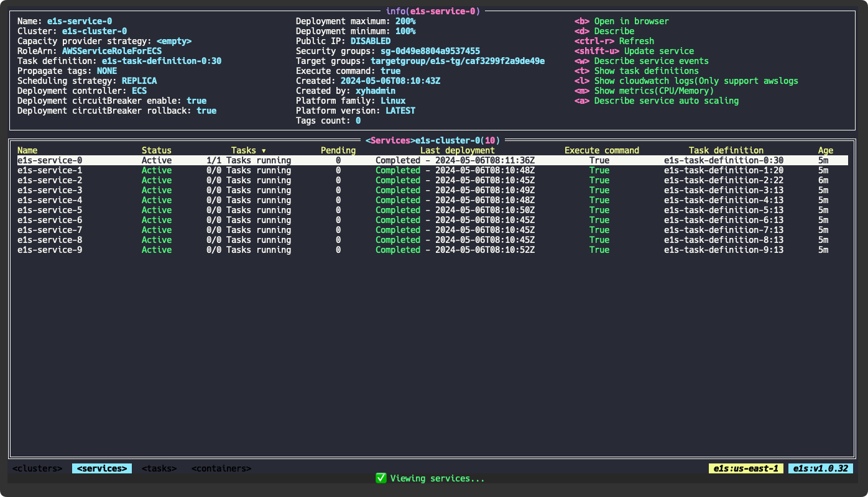Select the e1s-service-7 row

click(433, 230)
